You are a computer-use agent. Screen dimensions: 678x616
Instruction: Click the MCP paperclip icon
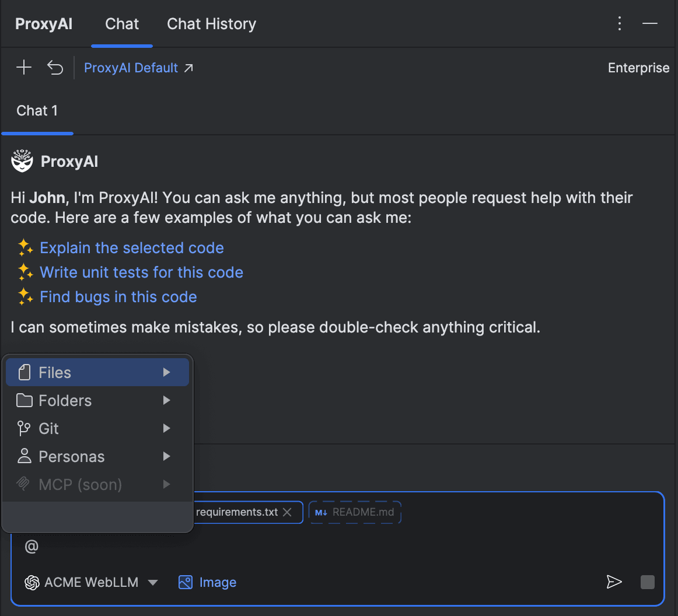click(23, 484)
